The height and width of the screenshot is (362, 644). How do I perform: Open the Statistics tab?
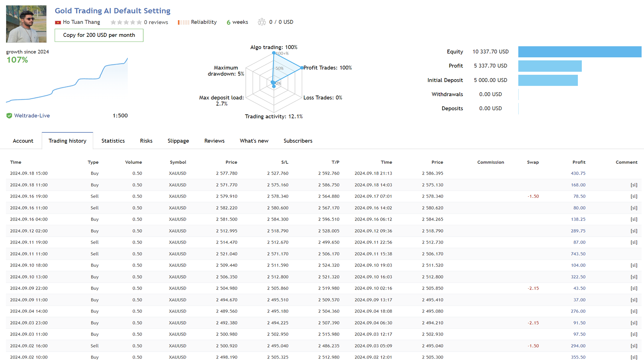pyautogui.click(x=113, y=141)
